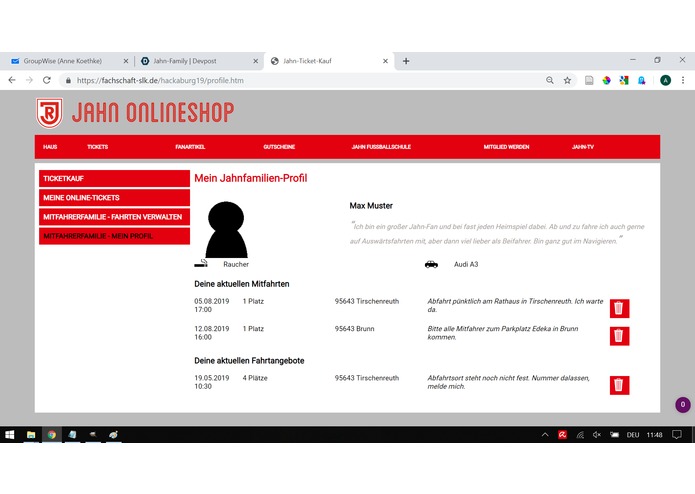The width and height of the screenshot is (695, 494).
Task: Reload the current page
Action: point(47,80)
